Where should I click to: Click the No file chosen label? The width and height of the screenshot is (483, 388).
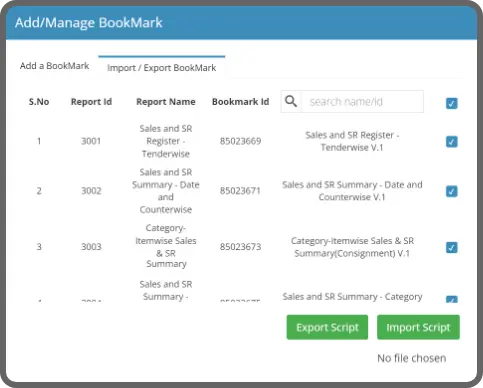(x=412, y=358)
